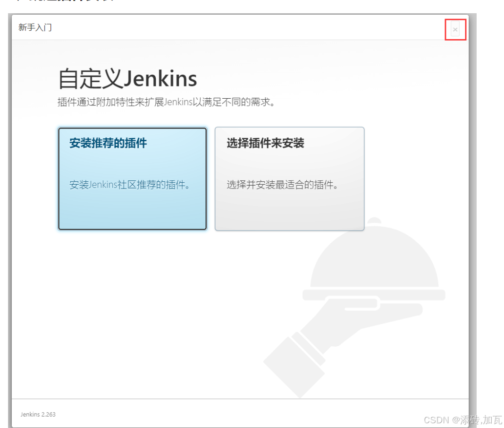504x428 pixels.
Task: Click the 新手入门 dialog title
Action: [35, 27]
